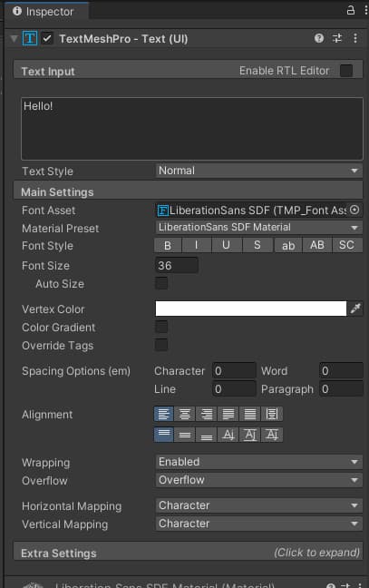Open TextMeshPro component help reference
This screenshot has height=588, width=369.
pos(319,38)
